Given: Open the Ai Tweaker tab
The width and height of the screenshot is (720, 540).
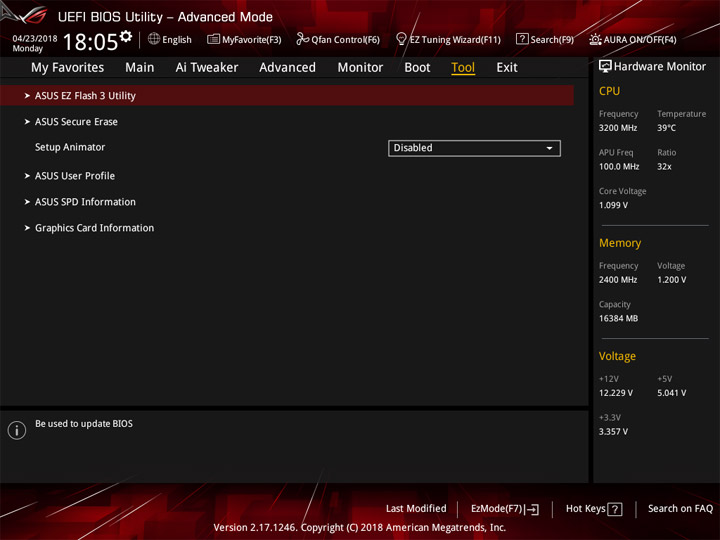Looking at the screenshot, I should tap(207, 68).
